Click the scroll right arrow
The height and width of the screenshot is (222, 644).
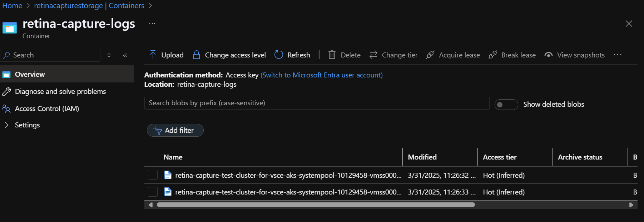point(631,205)
